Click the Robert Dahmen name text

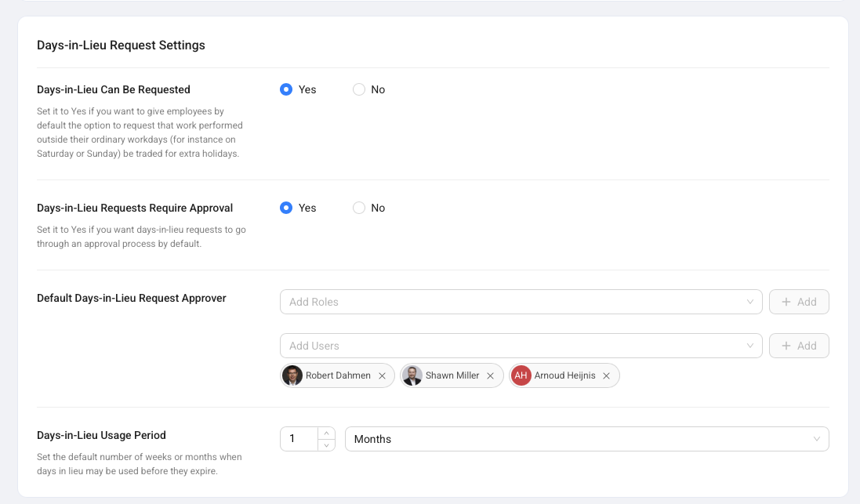[338, 375]
